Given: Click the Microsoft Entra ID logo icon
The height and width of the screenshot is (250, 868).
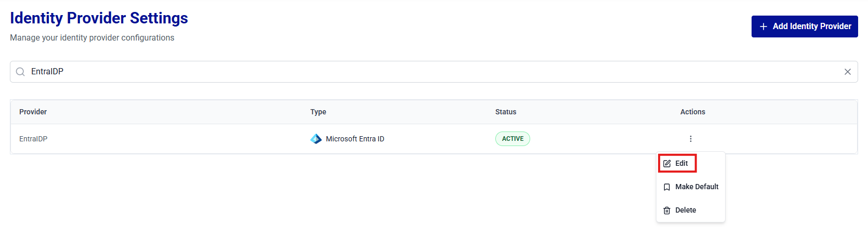Looking at the screenshot, I should pos(316,139).
